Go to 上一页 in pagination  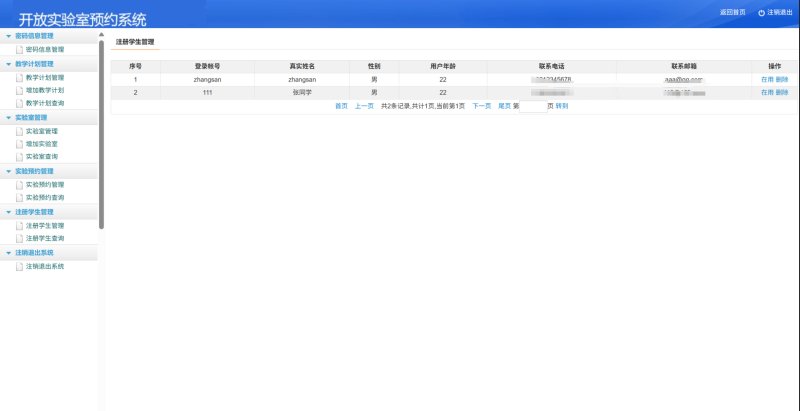point(364,106)
